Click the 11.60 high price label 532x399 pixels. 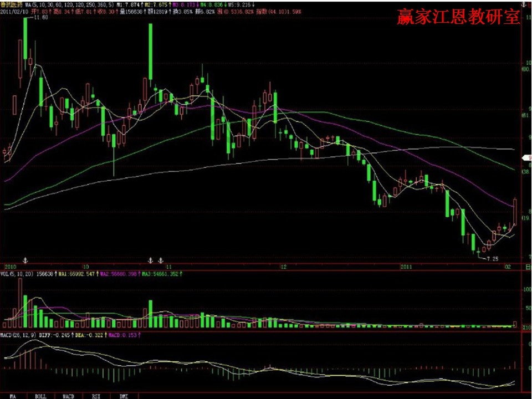click(40, 18)
